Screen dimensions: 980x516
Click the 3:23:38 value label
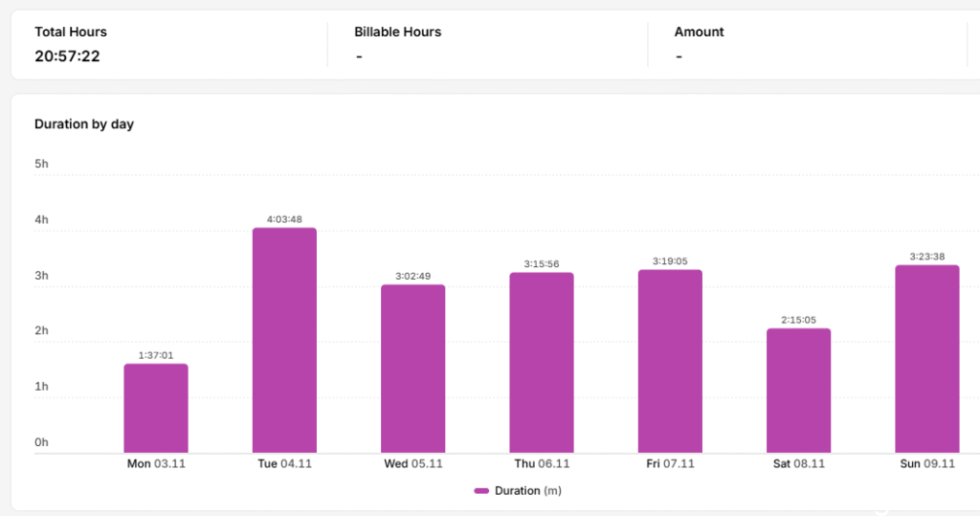click(926, 257)
